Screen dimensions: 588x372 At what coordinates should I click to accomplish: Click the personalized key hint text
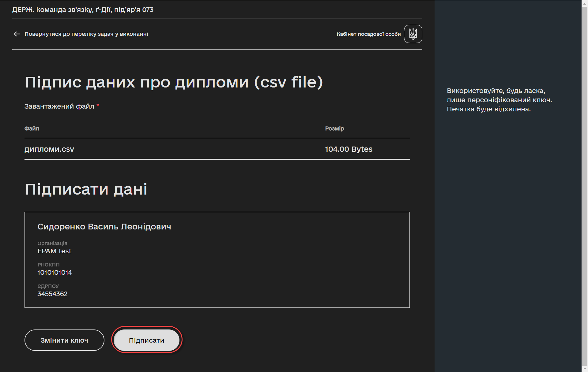[x=499, y=100]
